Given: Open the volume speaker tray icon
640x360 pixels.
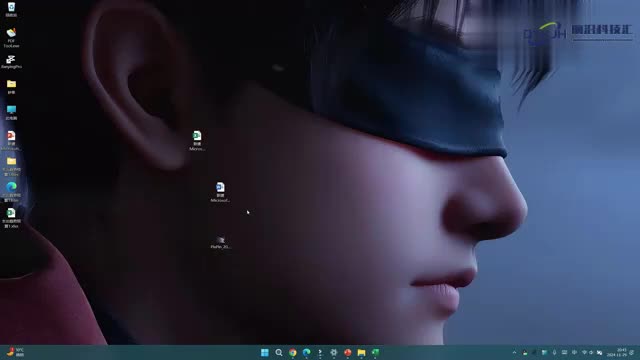Looking at the screenshot, I should [x=591, y=352].
